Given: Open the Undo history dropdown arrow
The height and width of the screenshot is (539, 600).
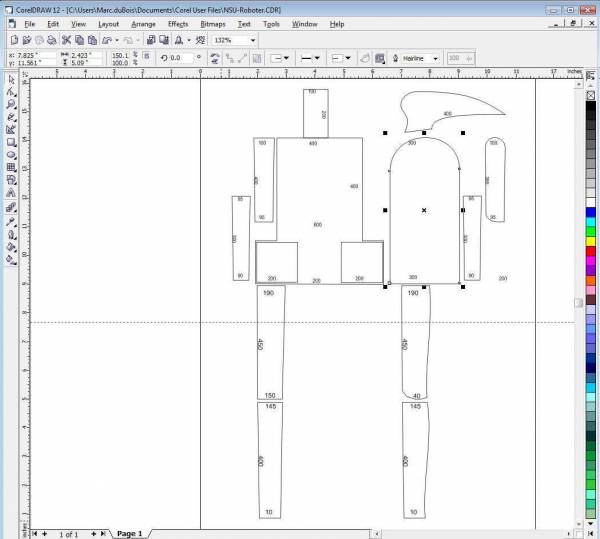Looking at the screenshot, I should coord(119,40).
